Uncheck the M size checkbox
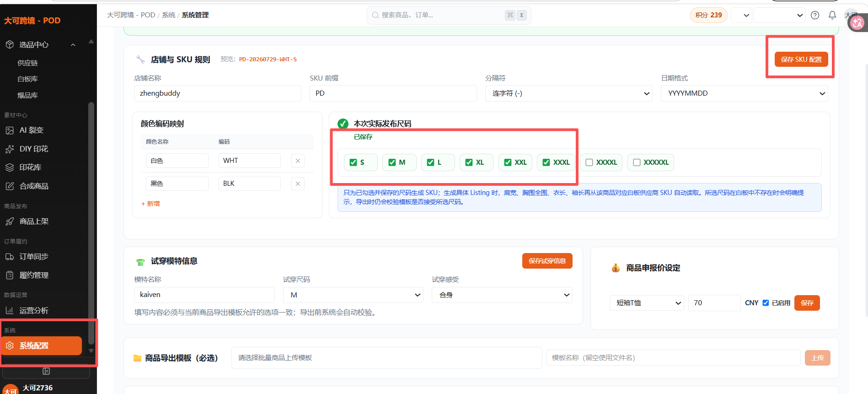This screenshot has width=868, height=394. click(392, 162)
